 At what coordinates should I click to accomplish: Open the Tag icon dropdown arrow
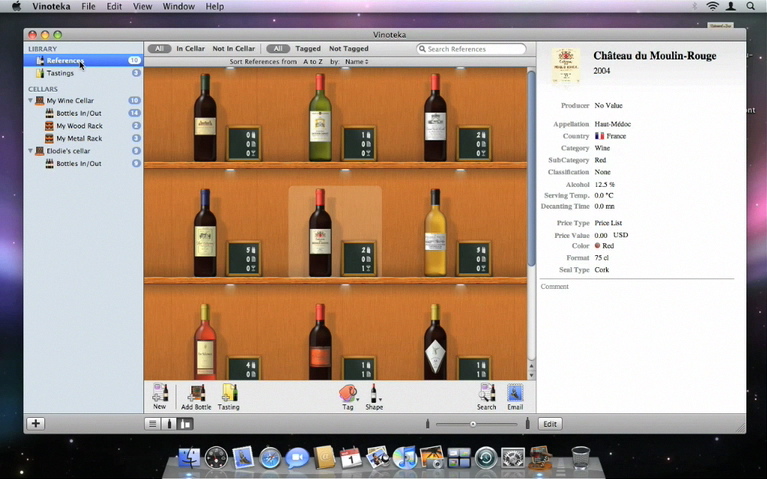click(358, 400)
